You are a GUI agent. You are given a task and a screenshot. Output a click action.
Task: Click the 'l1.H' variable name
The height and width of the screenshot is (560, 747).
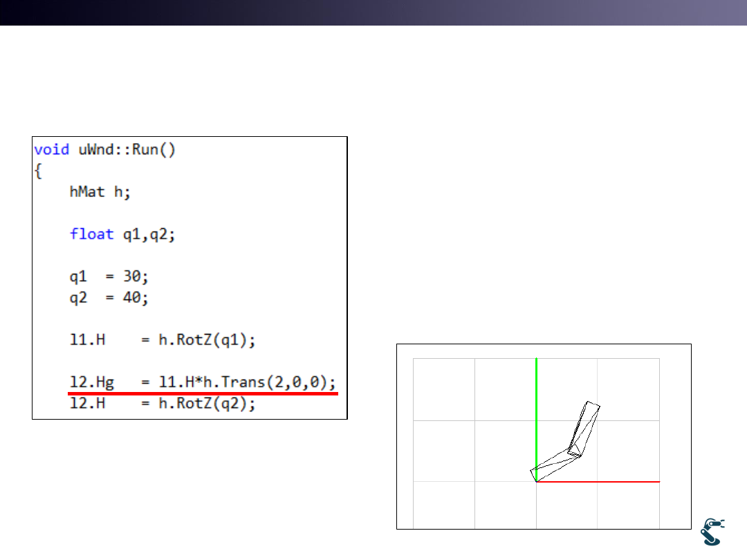[84, 339]
